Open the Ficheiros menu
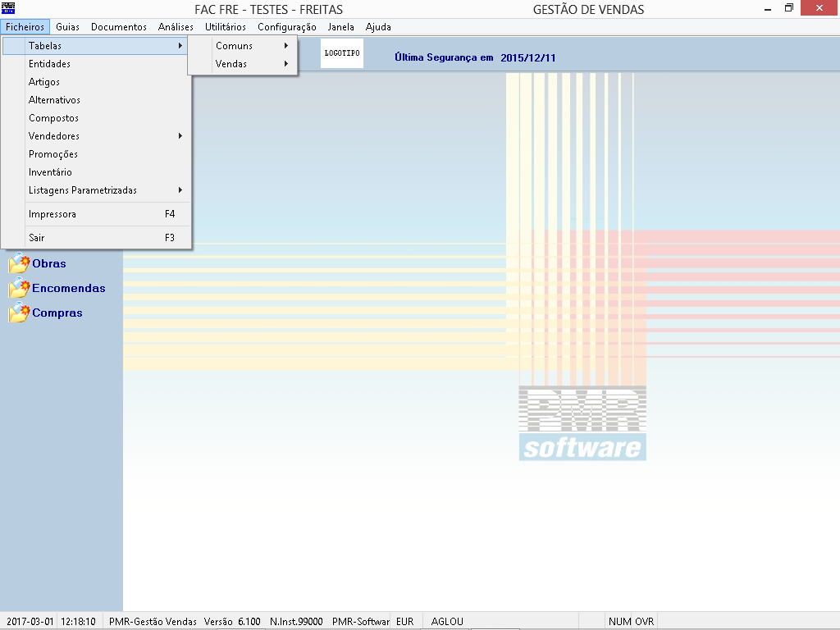This screenshot has height=630, width=840. tap(25, 27)
